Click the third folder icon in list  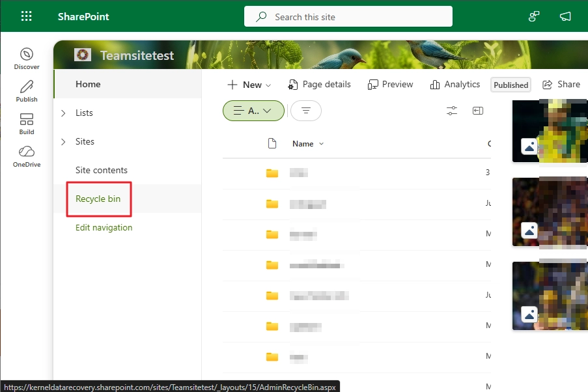[272, 234]
